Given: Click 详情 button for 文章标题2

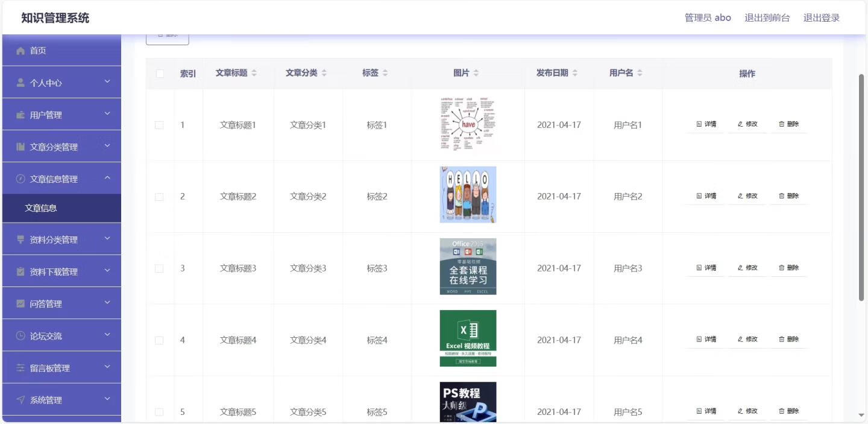Looking at the screenshot, I should [x=706, y=196].
